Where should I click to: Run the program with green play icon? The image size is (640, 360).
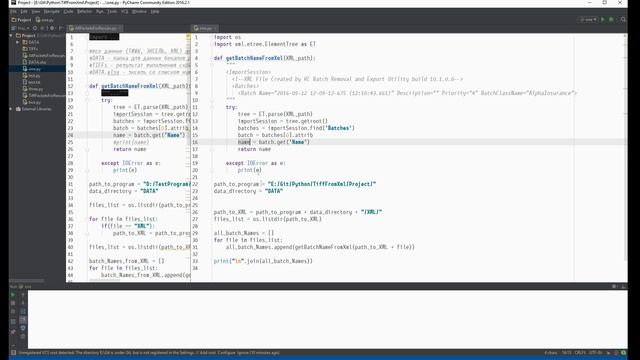603,20
